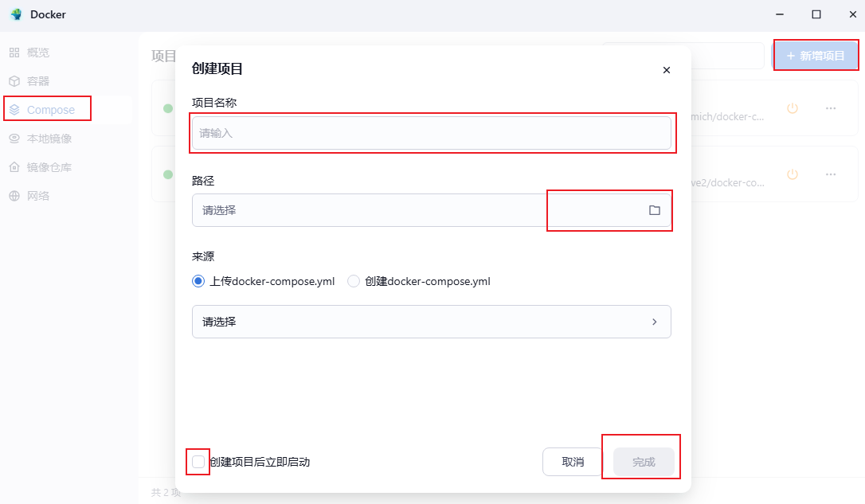Select 创建docker-compose.yml radio option

click(x=354, y=281)
